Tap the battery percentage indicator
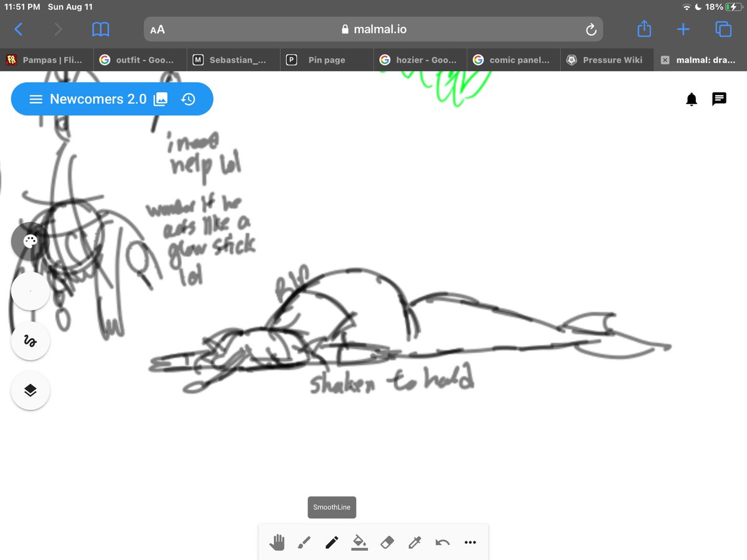 715,7
